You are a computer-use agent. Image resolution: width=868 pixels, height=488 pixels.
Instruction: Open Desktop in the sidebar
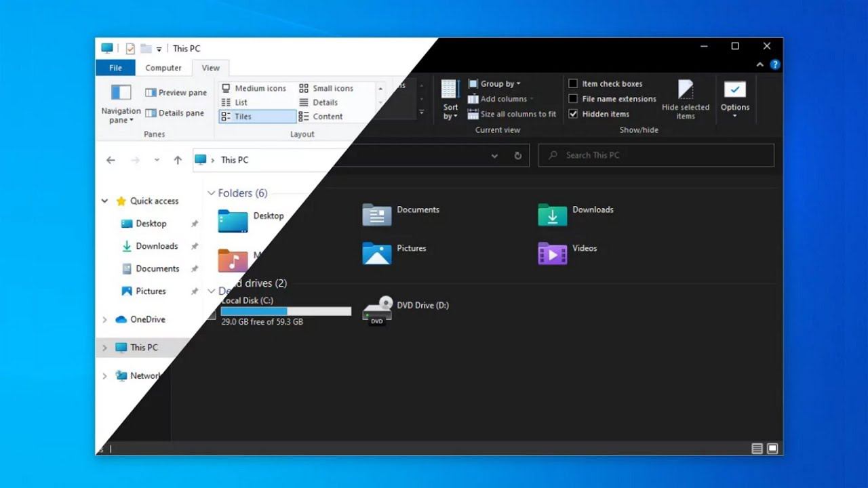click(x=151, y=224)
